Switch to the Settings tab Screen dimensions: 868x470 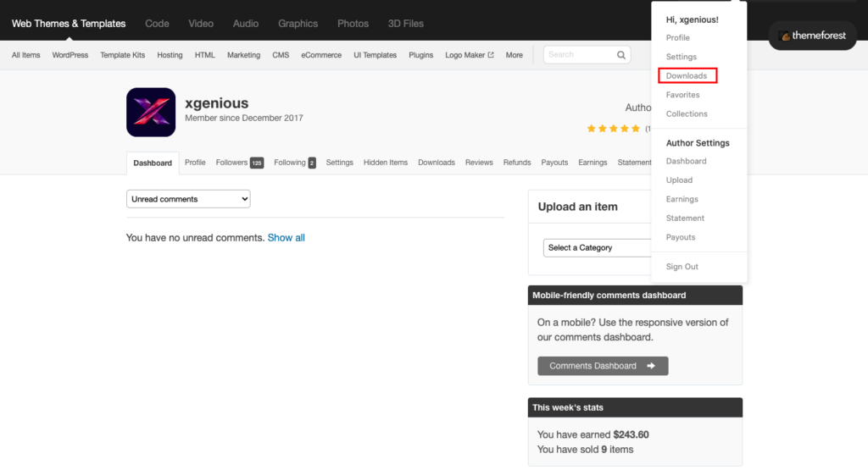click(339, 163)
